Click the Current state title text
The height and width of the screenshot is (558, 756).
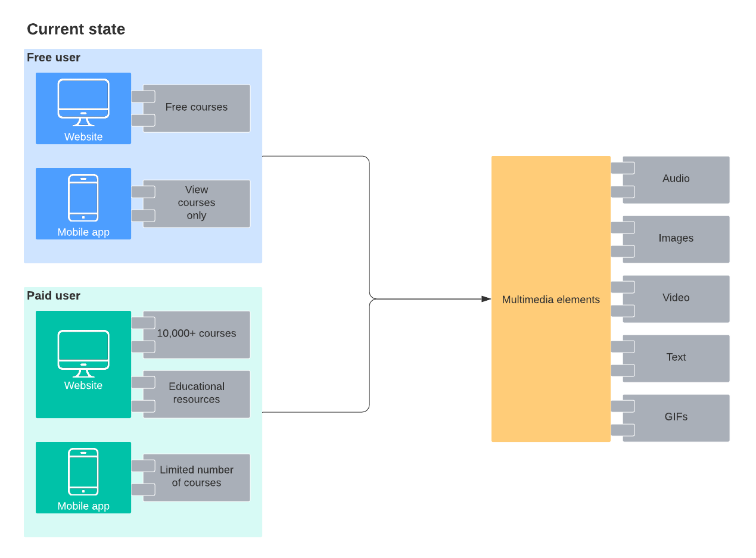click(x=76, y=29)
